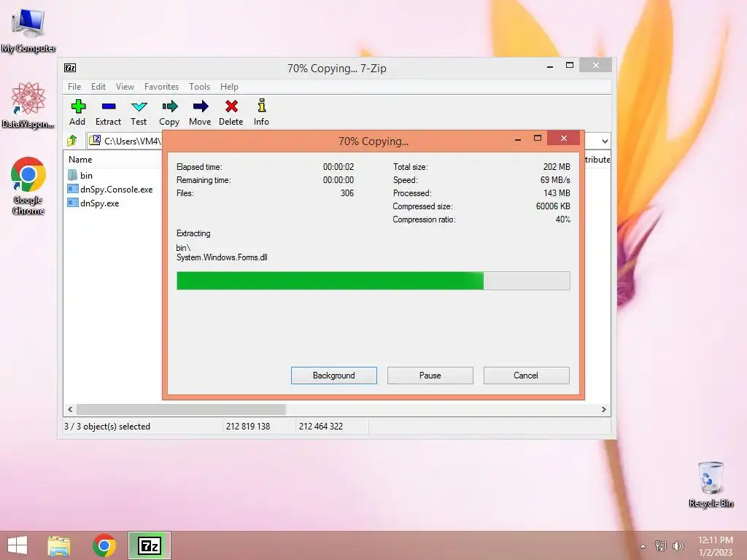The height and width of the screenshot is (560, 747).
Task: Open the Favorites menu
Action: coord(161,87)
